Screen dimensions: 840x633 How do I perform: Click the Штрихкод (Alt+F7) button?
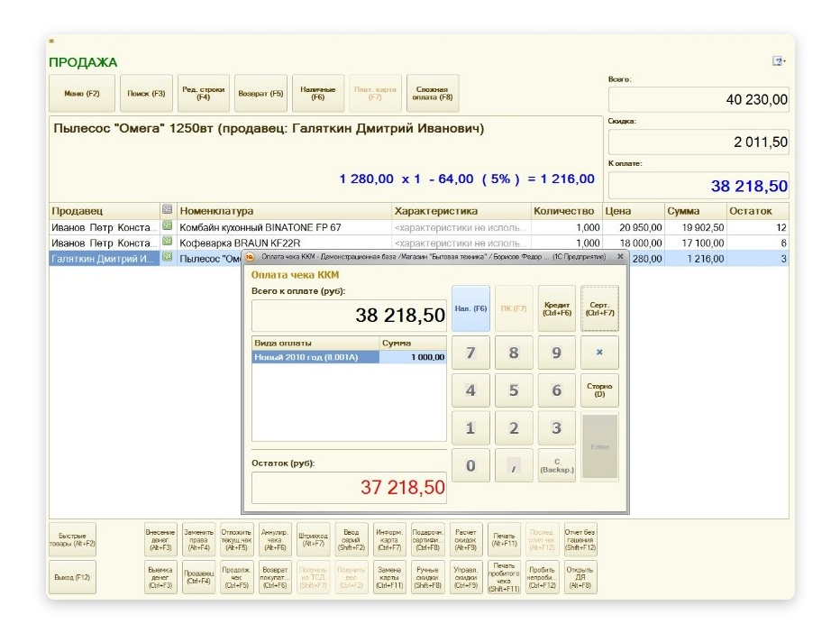(x=313, y=539)
